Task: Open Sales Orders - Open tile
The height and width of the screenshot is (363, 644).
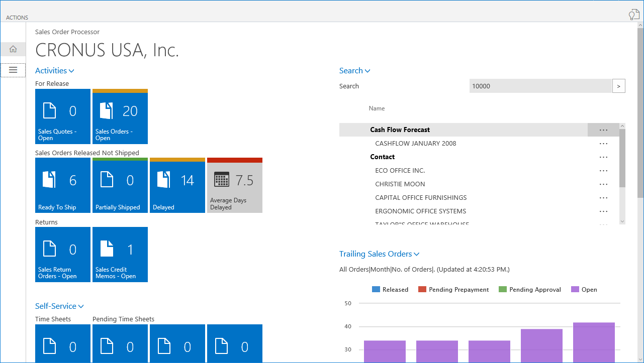Action: 120,116
